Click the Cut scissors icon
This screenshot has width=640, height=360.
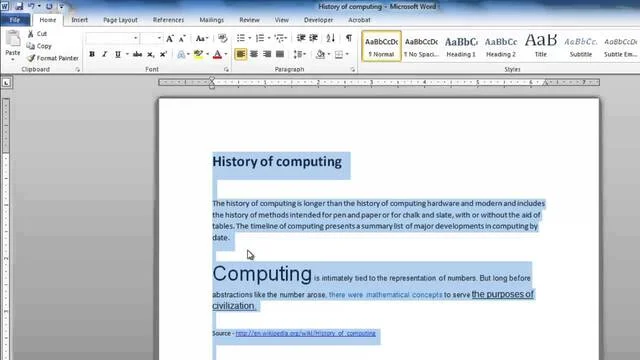pyautogui.click(x=31, y=34)
